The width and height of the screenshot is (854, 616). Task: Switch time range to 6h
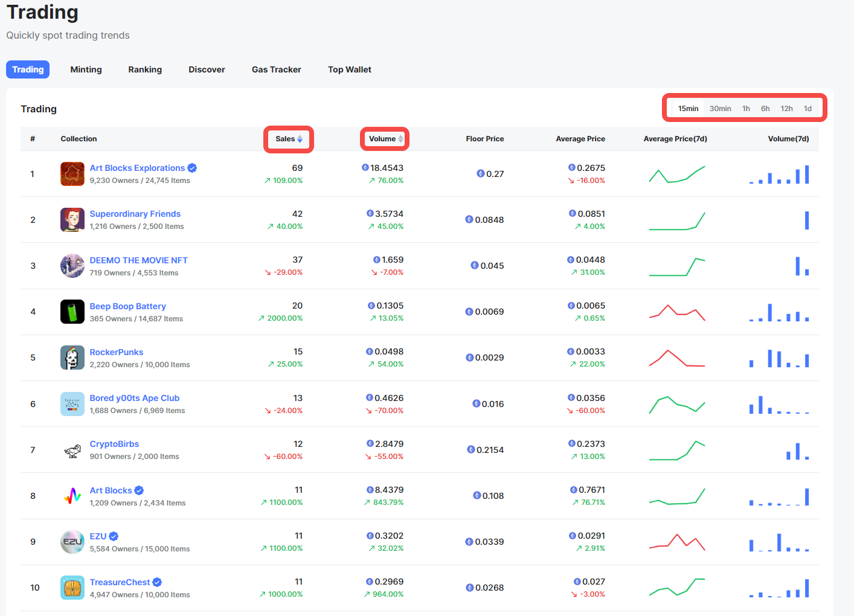(765, 109)
